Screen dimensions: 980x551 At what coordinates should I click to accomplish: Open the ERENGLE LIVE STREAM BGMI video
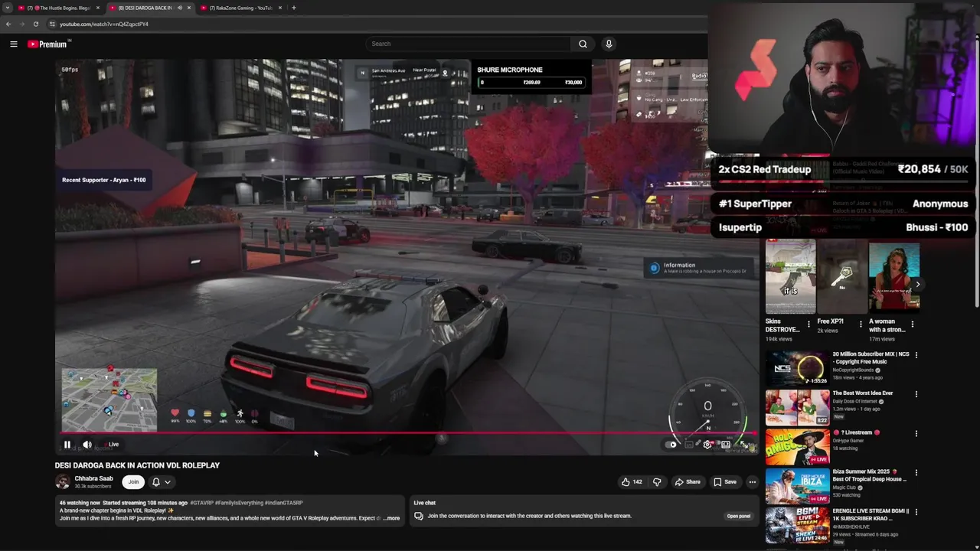(x=871, y=514)
